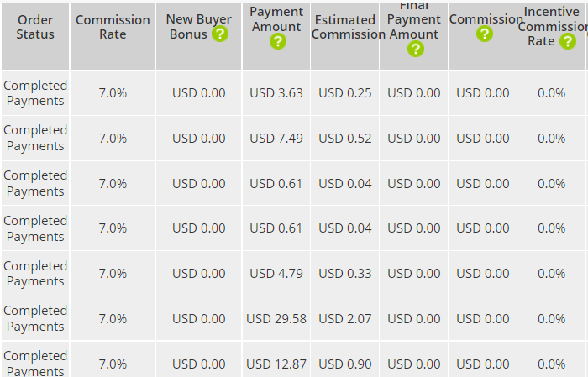This screenshot has width=588, height=377.
Task: Click the USD 4.79 payment amount cell
Action: pyautogui.click(x=276, y=274)
